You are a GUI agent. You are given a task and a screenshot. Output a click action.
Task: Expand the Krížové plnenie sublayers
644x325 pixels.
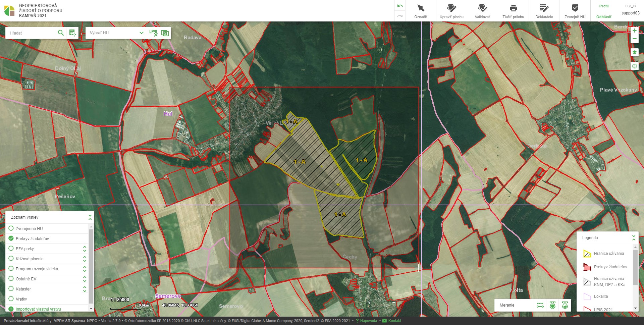[x=85, y=259]
